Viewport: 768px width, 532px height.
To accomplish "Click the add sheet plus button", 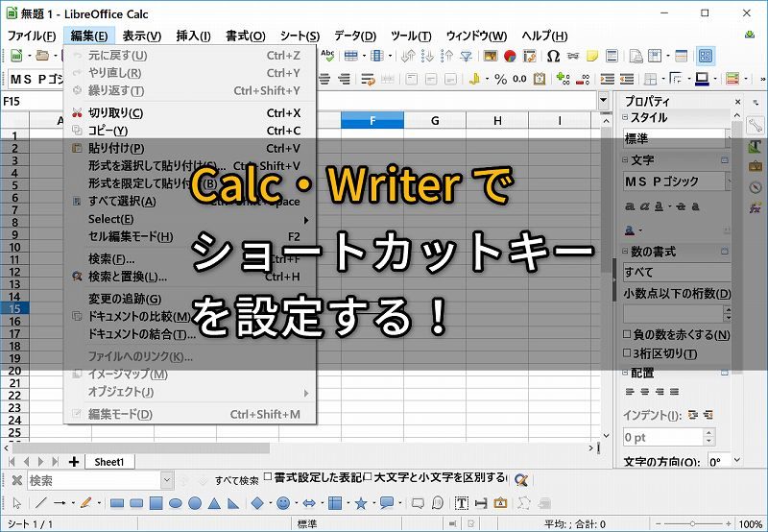I will (74, 462).
